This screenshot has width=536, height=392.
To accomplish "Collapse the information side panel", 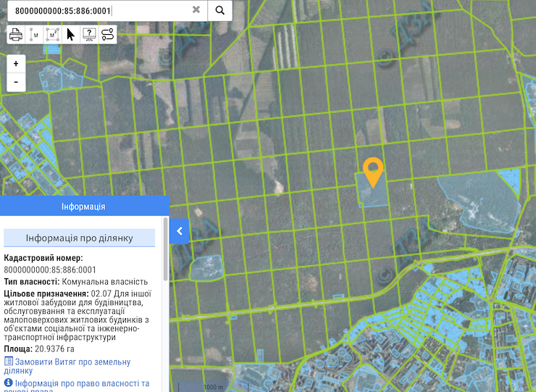I will tap(179, 232).
